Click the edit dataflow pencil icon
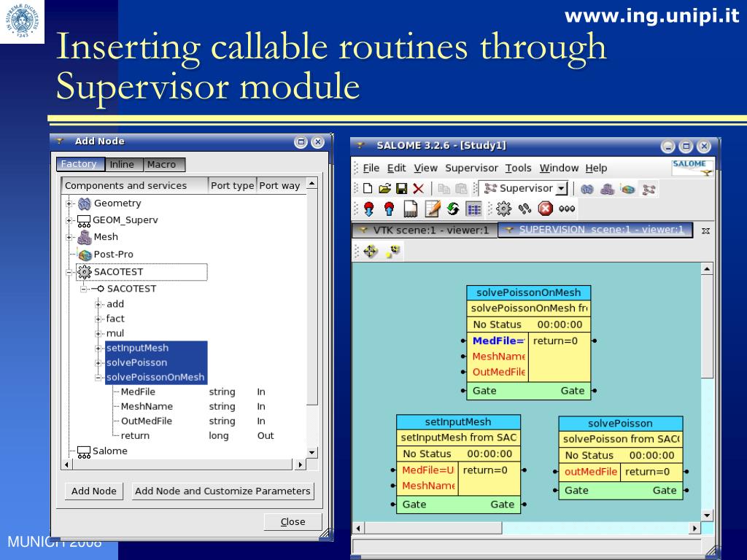The image size is (747, 560). [432, 209]
